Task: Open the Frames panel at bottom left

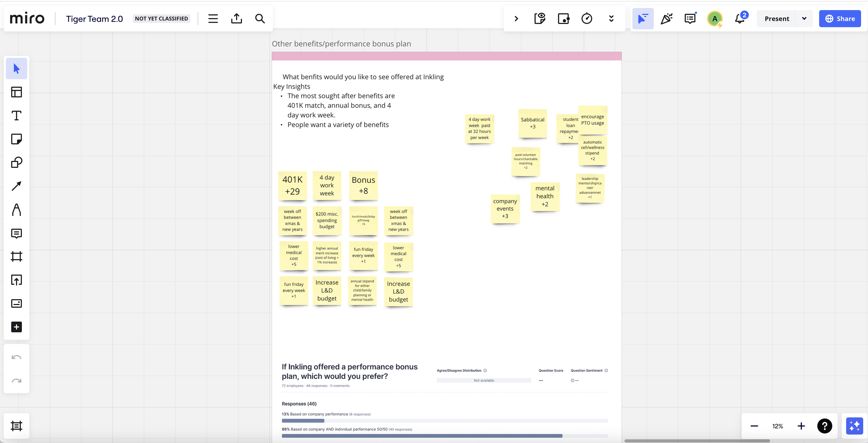Action: [16, 426]
